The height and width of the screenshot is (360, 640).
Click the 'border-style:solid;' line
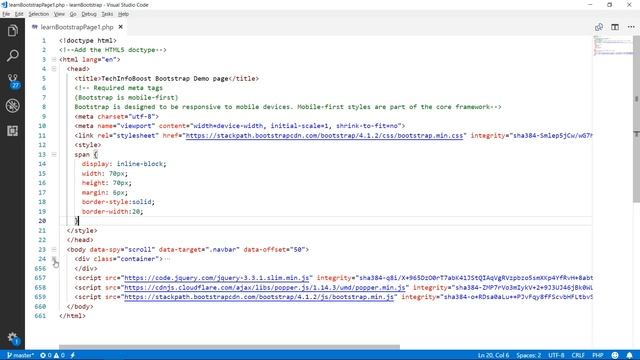click(x=118, y=202)
